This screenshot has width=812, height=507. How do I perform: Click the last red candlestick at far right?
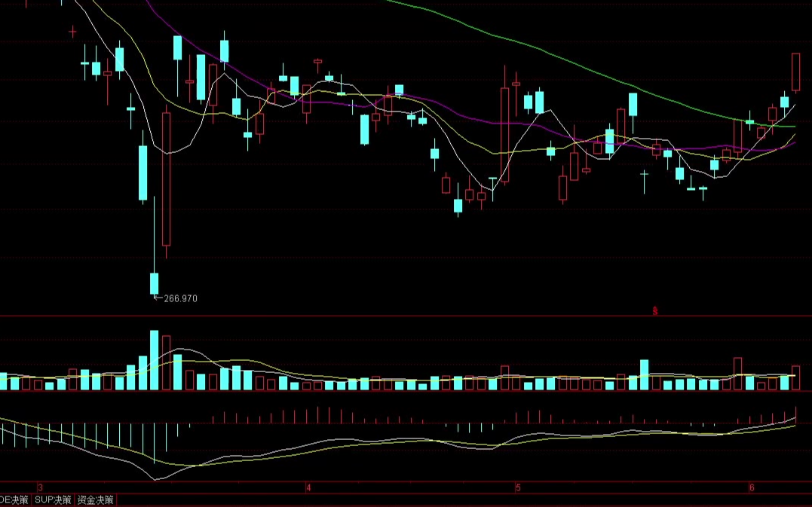[x=795, y=71]
